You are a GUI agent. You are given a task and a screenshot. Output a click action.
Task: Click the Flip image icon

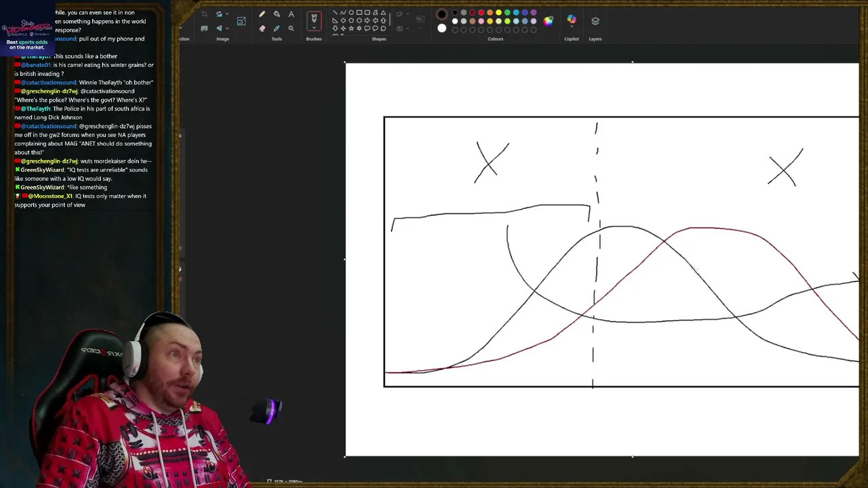(219, 28)
